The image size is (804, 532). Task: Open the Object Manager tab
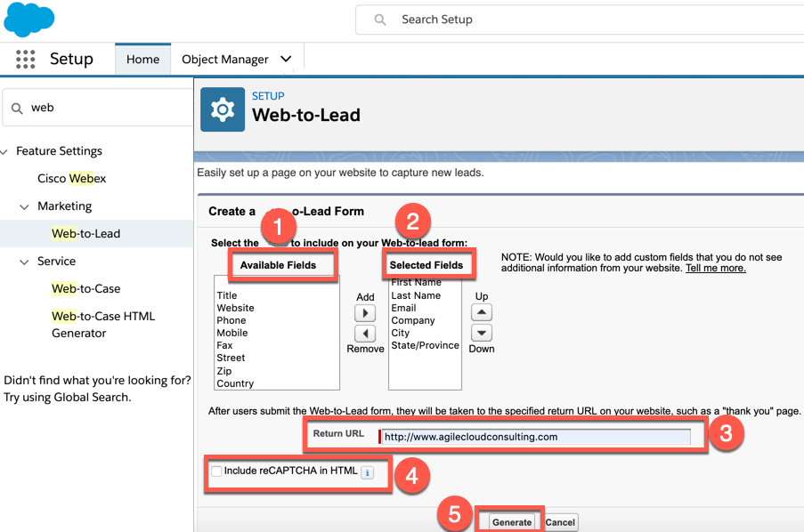coord(224,60)
